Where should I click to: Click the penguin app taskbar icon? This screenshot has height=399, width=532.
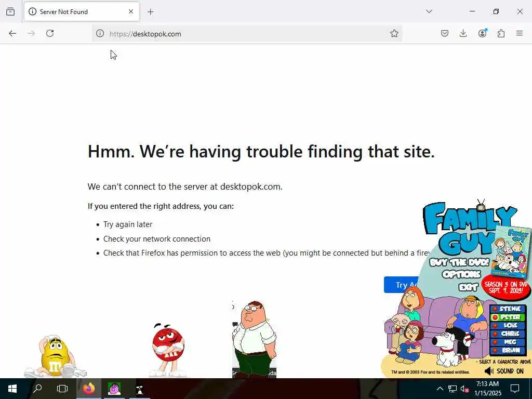click(x=139, y=389)
